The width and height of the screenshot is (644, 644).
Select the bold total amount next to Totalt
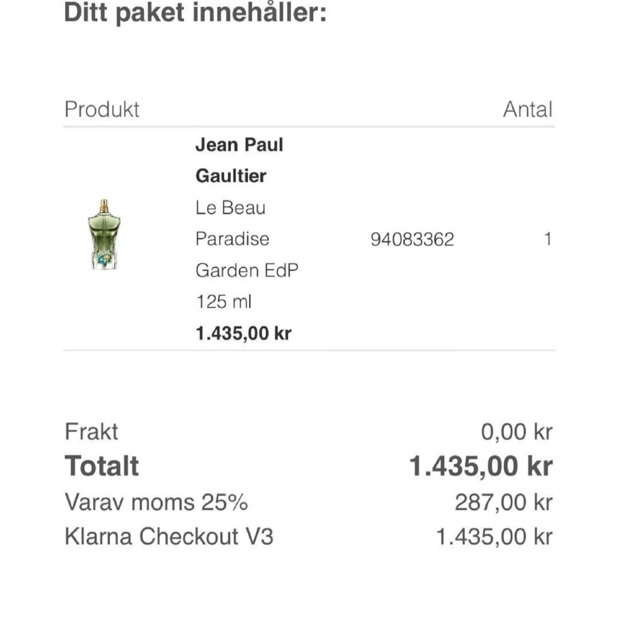[x=481, y=466]
